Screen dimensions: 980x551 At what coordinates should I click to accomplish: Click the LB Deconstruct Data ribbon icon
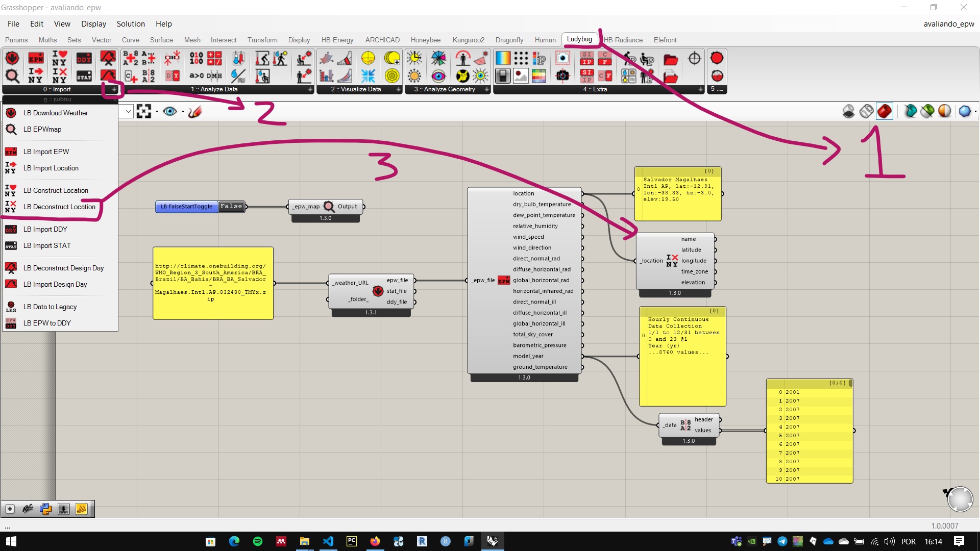(149, 76)
